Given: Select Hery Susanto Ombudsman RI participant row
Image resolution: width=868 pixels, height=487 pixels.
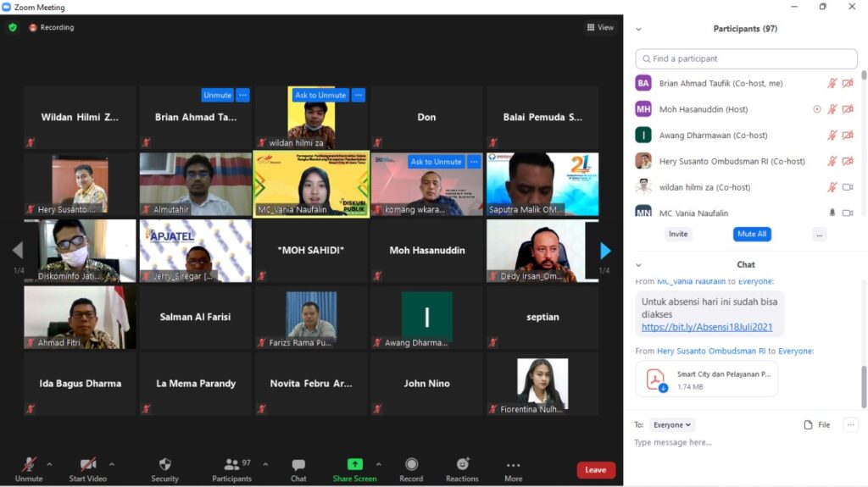Looking at the screenshot, I should click(746, 162).
